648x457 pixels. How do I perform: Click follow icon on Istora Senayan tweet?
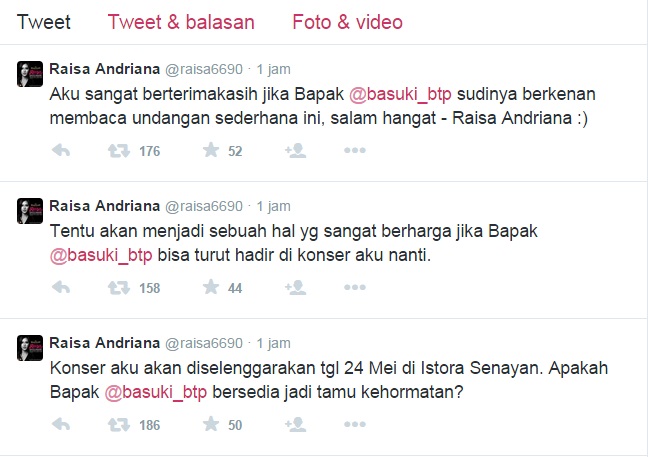295,424
